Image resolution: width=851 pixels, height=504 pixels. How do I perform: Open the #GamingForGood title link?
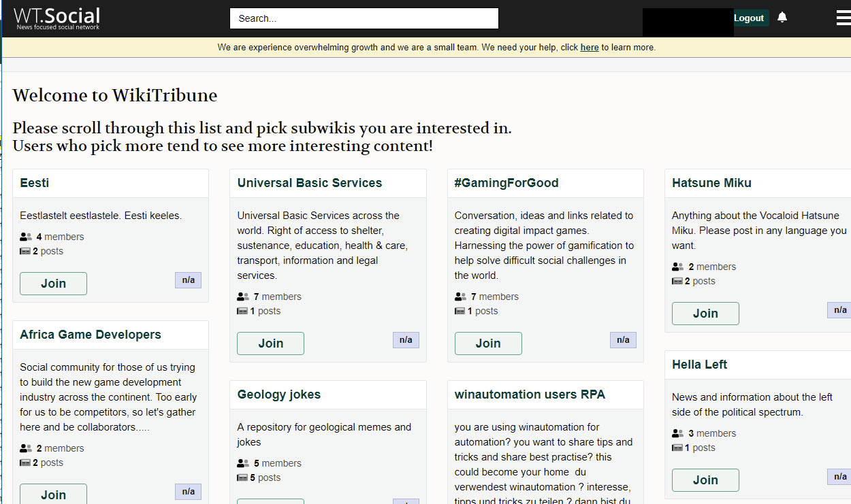tap(507, 183)
